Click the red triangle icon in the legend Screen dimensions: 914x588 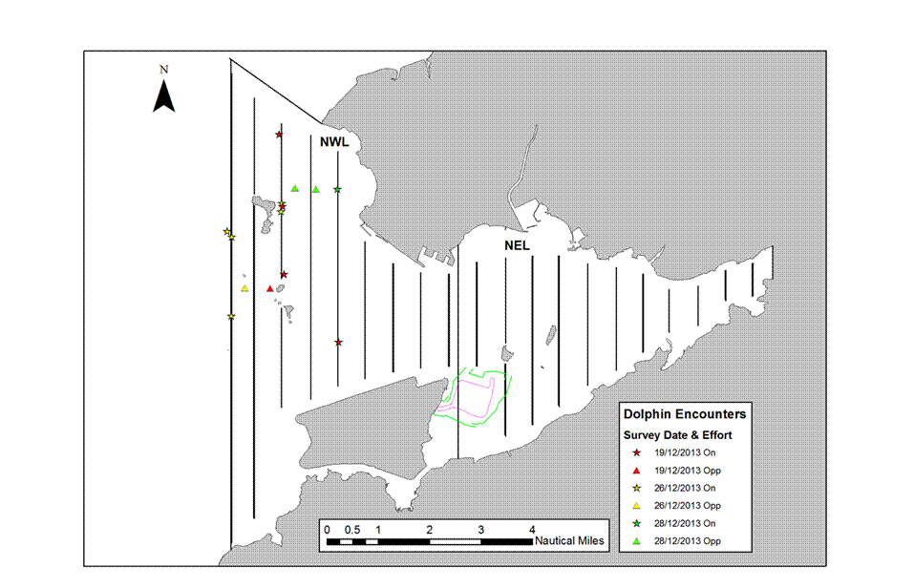point(636,471)
